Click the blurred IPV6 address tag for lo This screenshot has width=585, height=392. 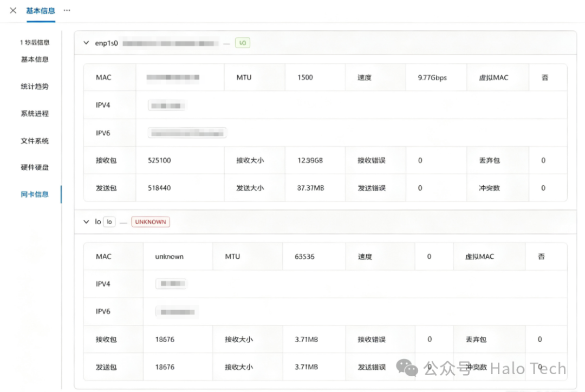coord(177,312)
